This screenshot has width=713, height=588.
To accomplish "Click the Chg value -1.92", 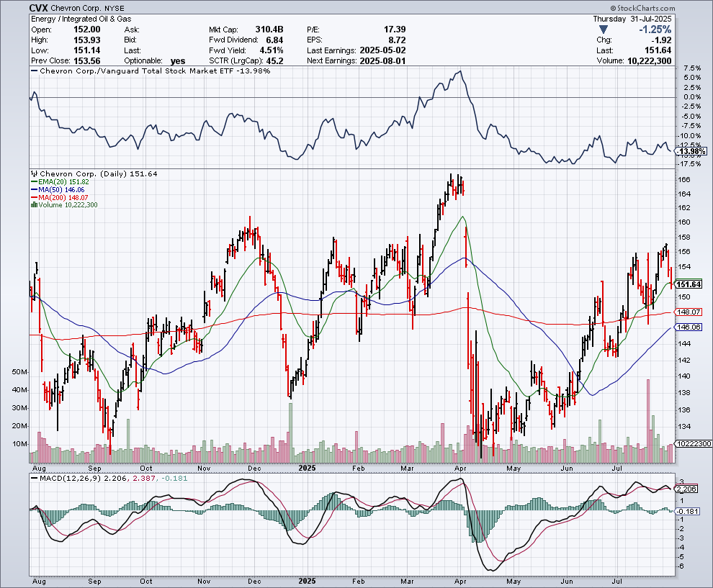I will coord(662,40).
